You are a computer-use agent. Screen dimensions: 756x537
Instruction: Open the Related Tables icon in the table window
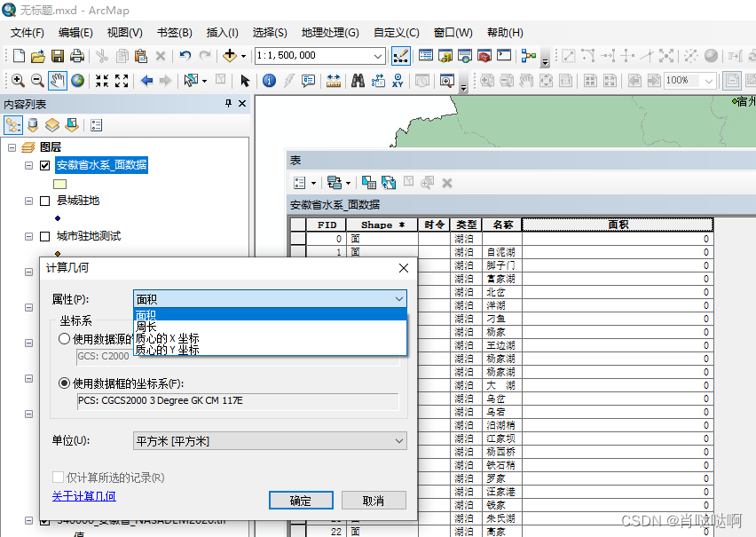pyautogui.click(x=335, y=182)
